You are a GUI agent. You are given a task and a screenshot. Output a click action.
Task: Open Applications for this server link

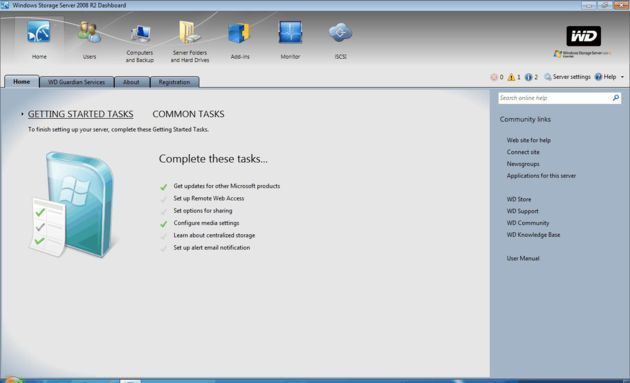click(541, 176)
